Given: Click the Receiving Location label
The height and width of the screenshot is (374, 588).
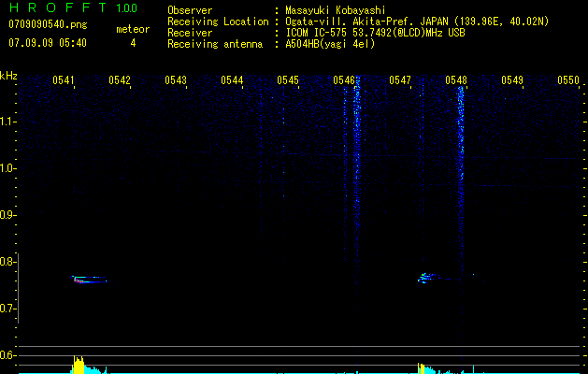Looking at the screenshot, I should click(x=218, y=22).
